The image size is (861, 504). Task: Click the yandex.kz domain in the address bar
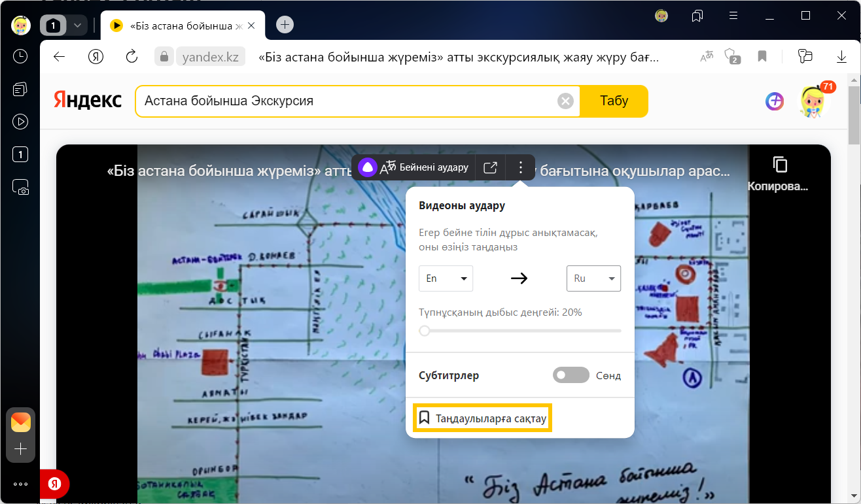(x=210, y=57)
